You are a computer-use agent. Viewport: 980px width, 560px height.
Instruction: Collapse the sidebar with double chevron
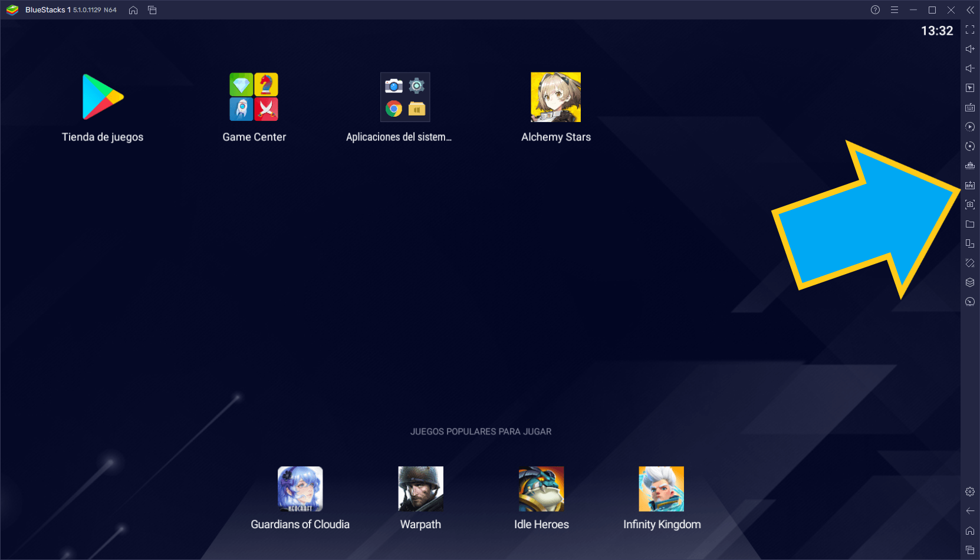pos(970,10)
